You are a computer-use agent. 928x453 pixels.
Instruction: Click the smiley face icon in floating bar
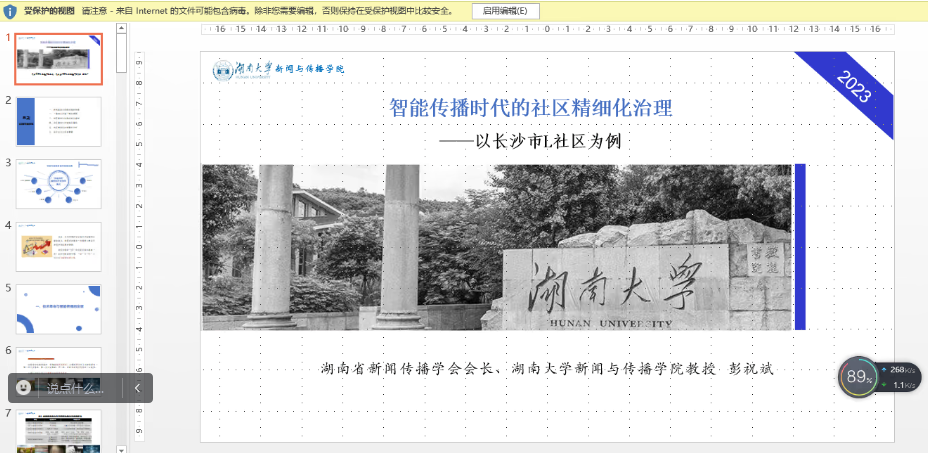pyautogui.click(x=26, y=388)
